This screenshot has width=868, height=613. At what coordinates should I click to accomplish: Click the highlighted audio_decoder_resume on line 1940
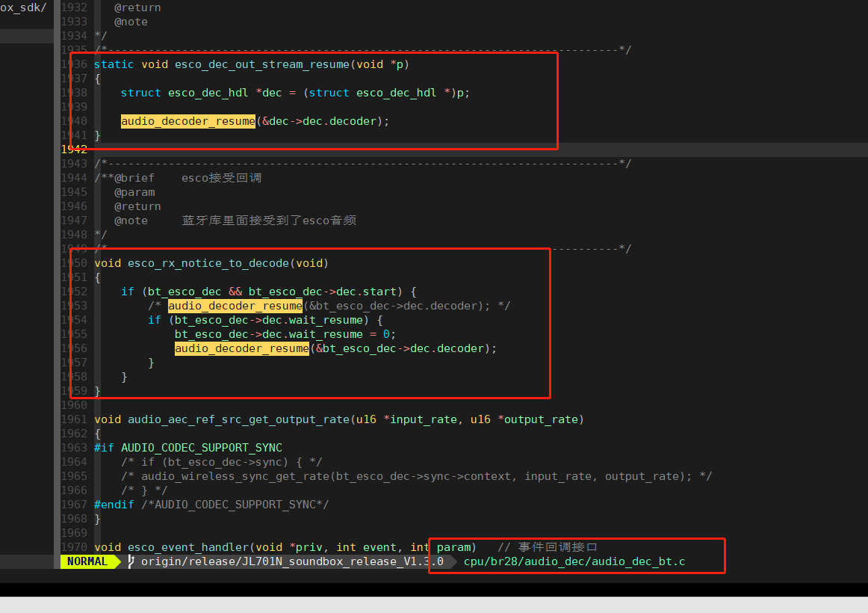click(188, 121)
